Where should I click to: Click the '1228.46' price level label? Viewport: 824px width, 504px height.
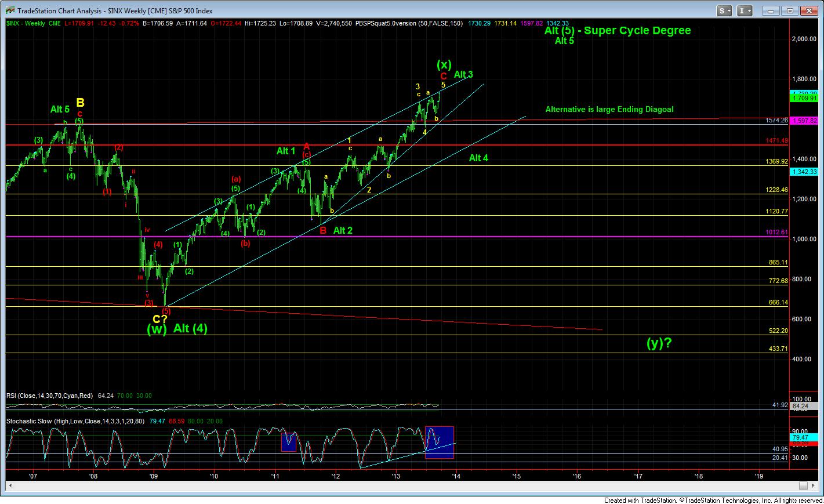pos(776,190)
